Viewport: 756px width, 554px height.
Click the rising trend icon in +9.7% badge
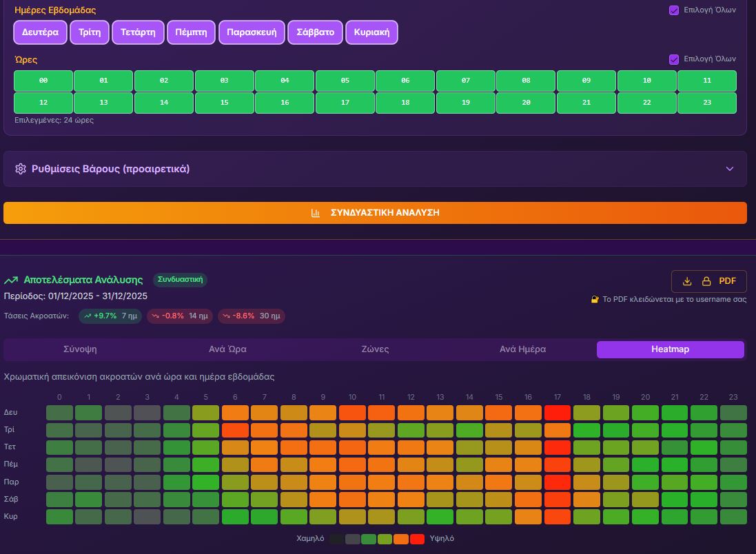click(88, 316)
